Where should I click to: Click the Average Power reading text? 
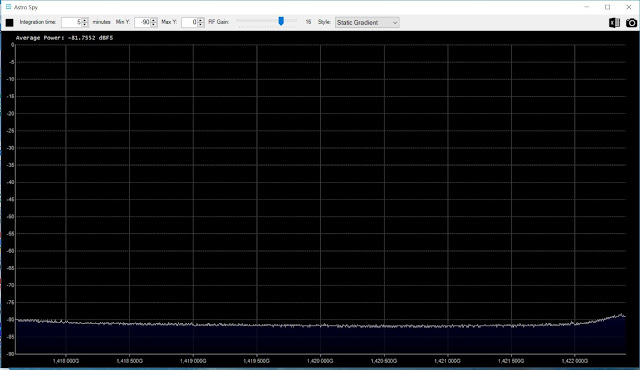64,38
